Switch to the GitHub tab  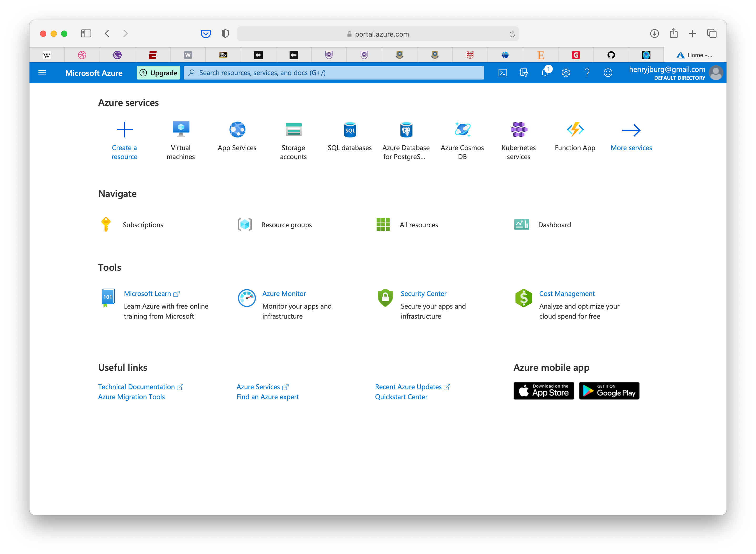(x=611, y=55)
